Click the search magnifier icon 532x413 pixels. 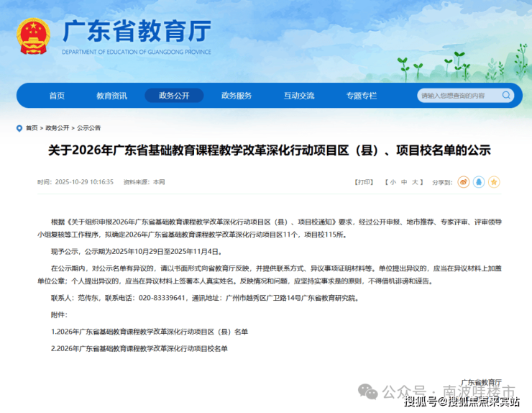tap(506, 96)
